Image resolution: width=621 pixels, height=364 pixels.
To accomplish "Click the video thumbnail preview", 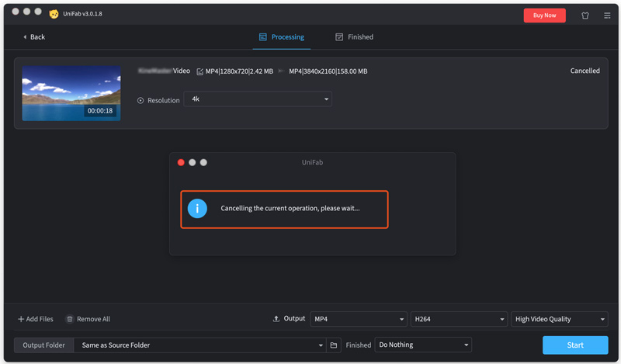I will point(71,93).
